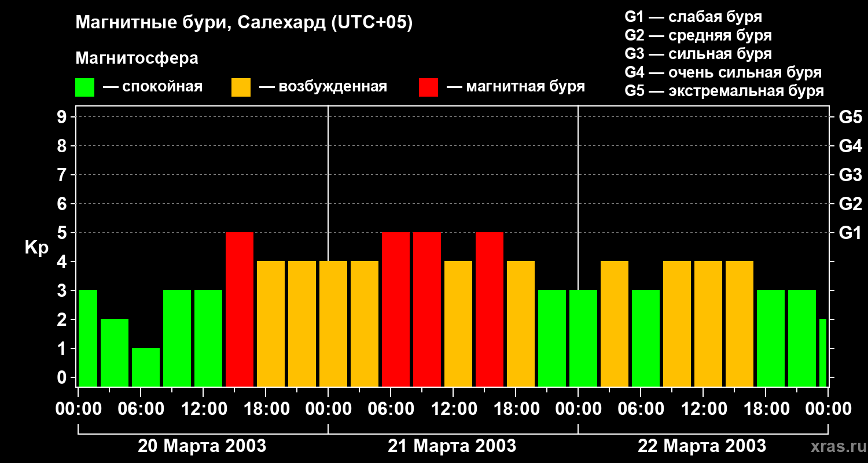868x463 pixels.
Task: Click the green bar at 06:00 on 22 Марта
Action: pos(646,339)
